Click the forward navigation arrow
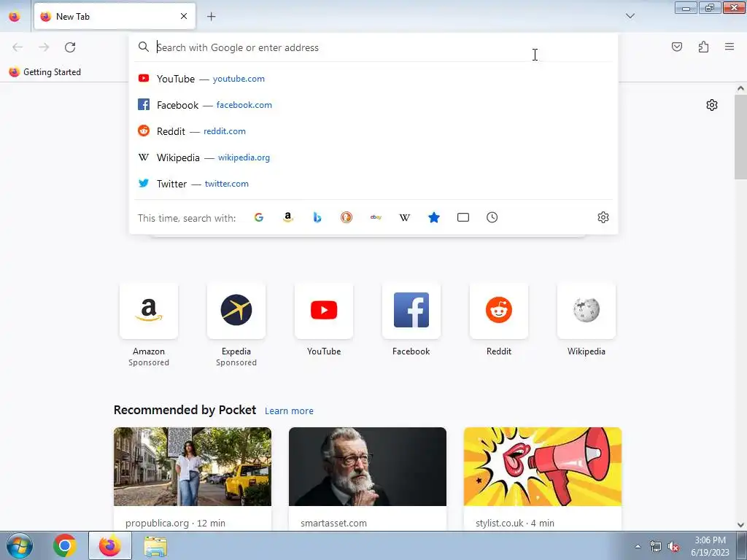Image resolution: width=747 pixels, height=560 pixels. click(x=44, y=47)
